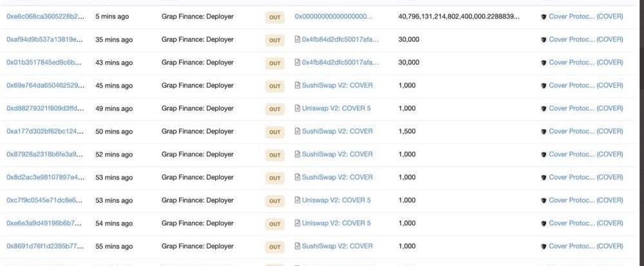Open transaction hash 0x8691d76f1d2395b77
This screenshot has width=644, height=266.
(x=45, y=247)
